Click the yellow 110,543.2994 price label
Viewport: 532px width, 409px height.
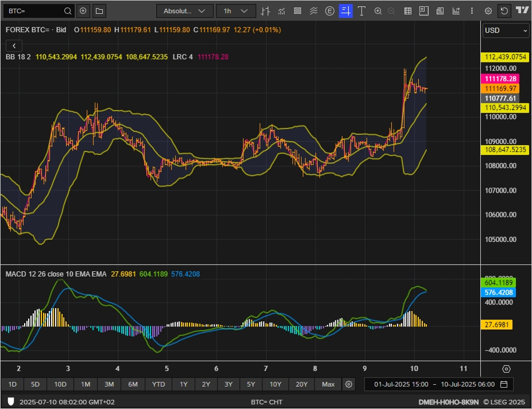tap(505, 108)
